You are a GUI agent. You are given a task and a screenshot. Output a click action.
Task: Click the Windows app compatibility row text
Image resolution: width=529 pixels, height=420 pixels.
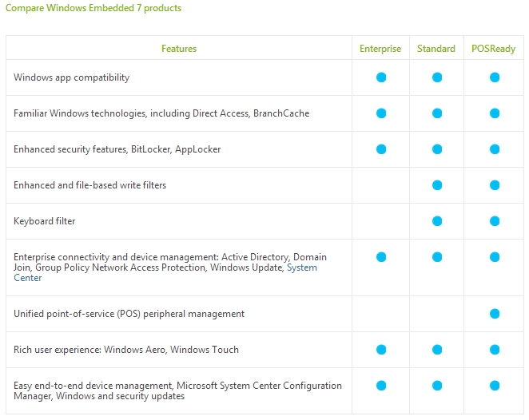pos(72,77)
